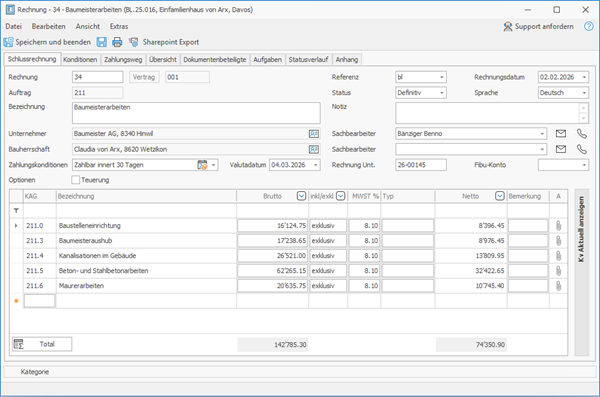Click the Maurerarbeiten cell
This screenshot has width=600, height=397.
coord(146,286)
